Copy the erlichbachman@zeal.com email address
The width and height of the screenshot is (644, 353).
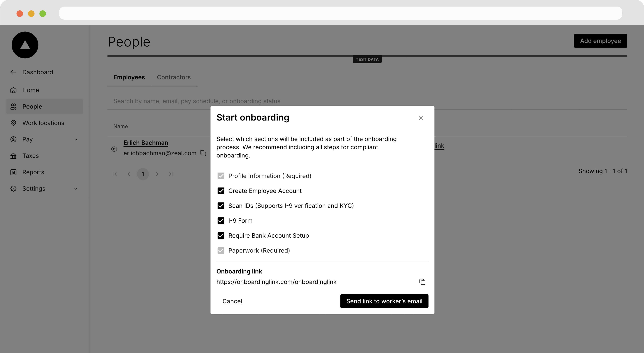203,153
